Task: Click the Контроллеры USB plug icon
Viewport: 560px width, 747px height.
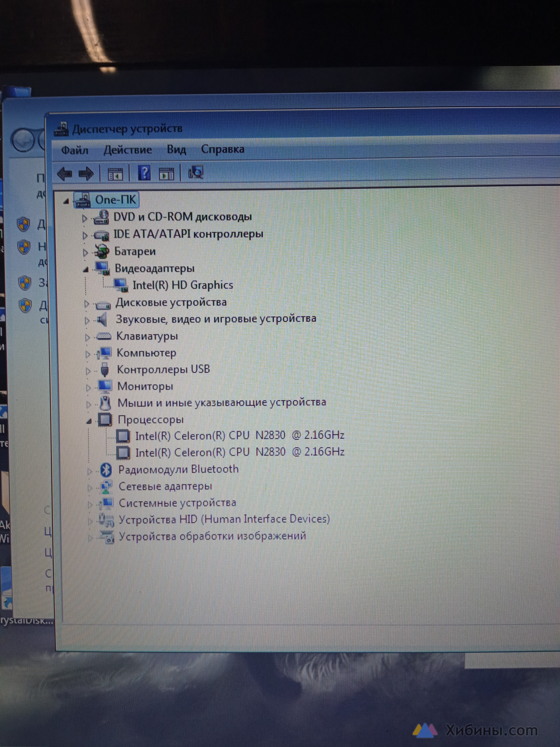Action: [x=105, y=370]
